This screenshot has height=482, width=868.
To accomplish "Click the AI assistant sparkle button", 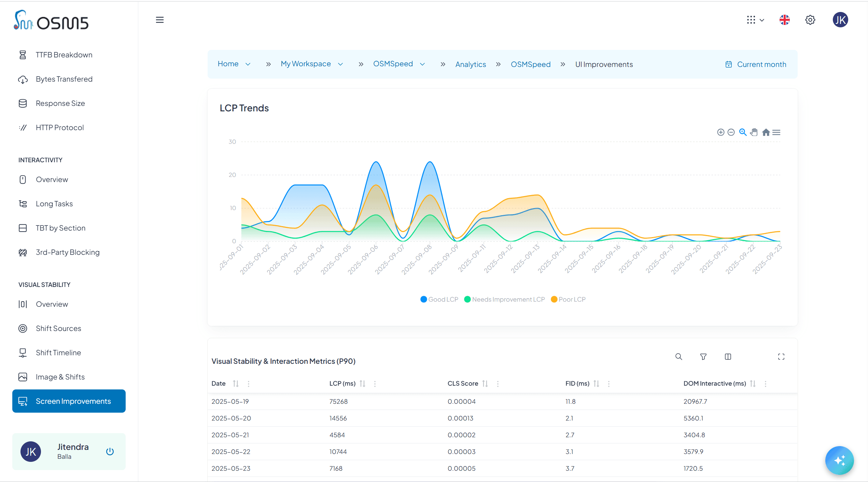I will pyautogui.click(x=839, y=460).
